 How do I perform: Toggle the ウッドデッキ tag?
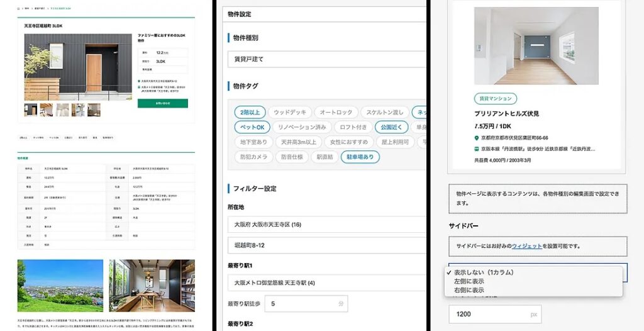pyautogui.click(x=289, y=112)
